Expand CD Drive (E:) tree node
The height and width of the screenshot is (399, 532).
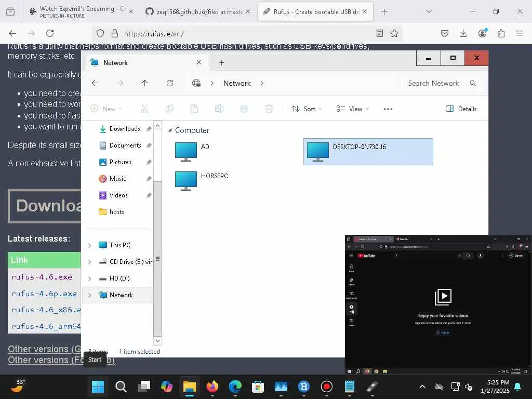(89, 262)
